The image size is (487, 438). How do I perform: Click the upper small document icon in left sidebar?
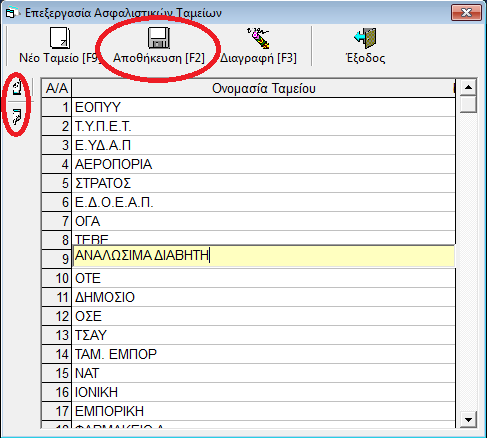(17, 88)
